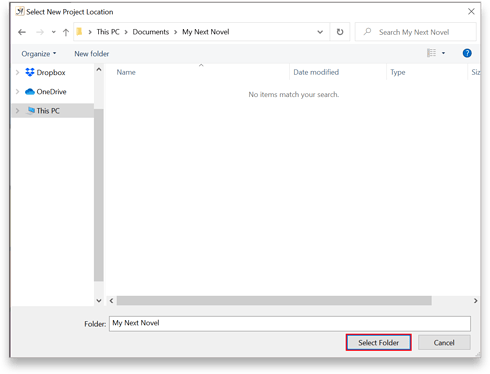Close the Select New Project Location dialog

(471, 12)
